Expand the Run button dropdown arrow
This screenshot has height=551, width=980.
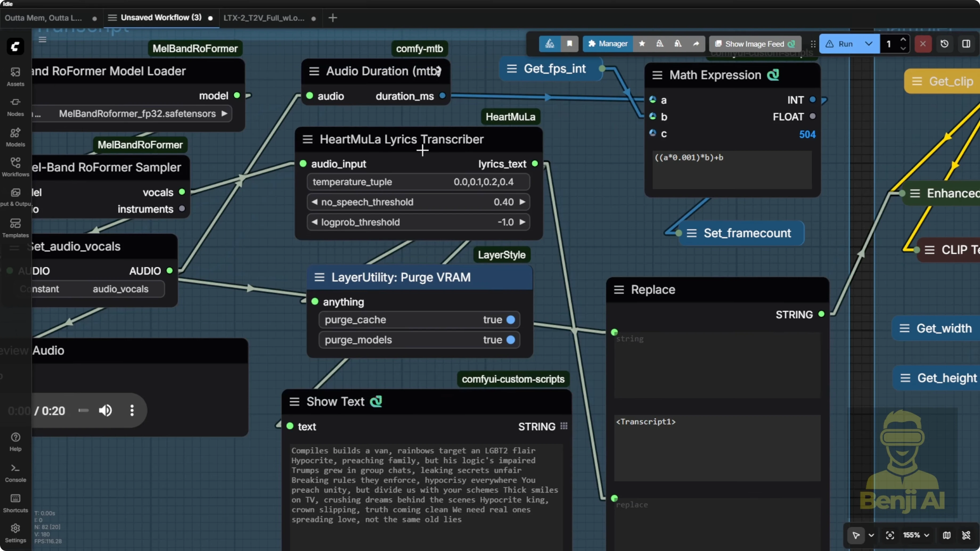(868, 44)
